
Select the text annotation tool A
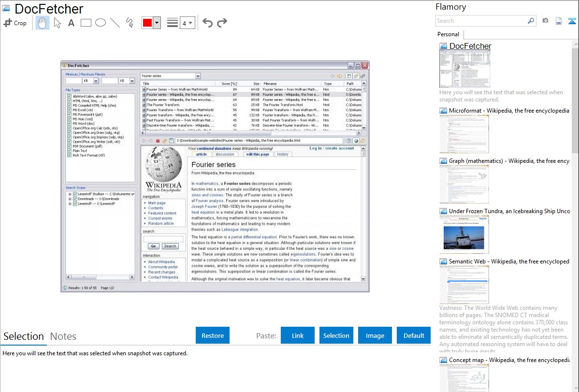pyautogui.click(x=71, y=23)
